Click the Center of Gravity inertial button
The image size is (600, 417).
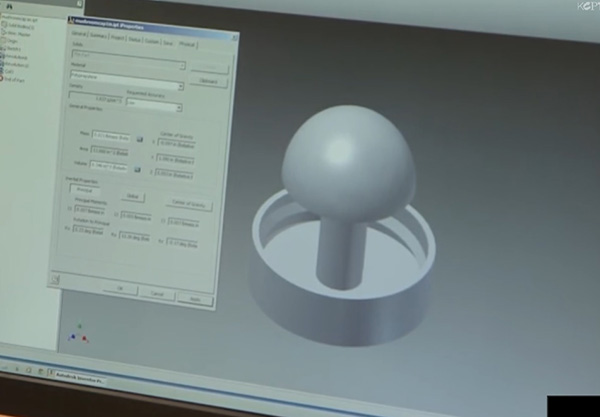[189, 203]
